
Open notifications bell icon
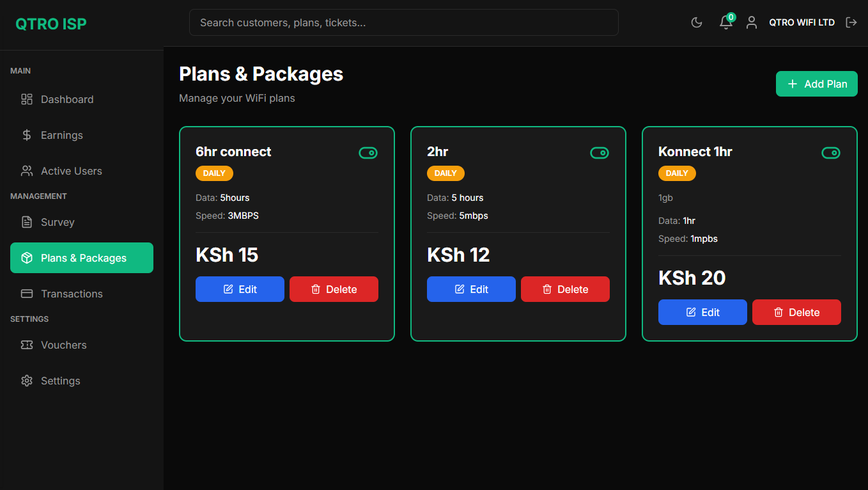pyautogui.click(x=725, y=22)
